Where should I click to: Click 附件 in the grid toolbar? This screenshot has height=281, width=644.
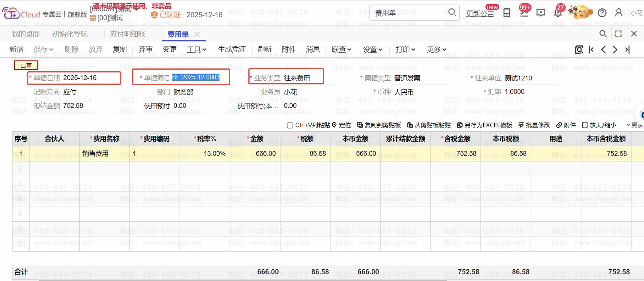(566, 125)
